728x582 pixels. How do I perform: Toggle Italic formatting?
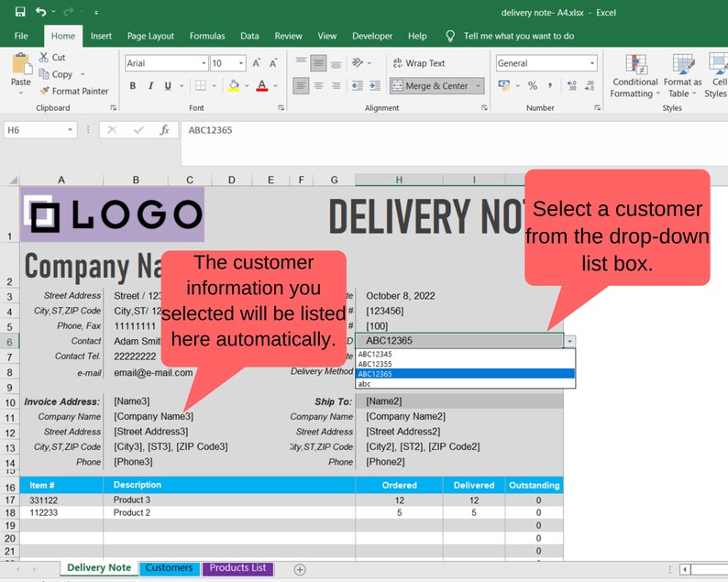tap(150, 86)
